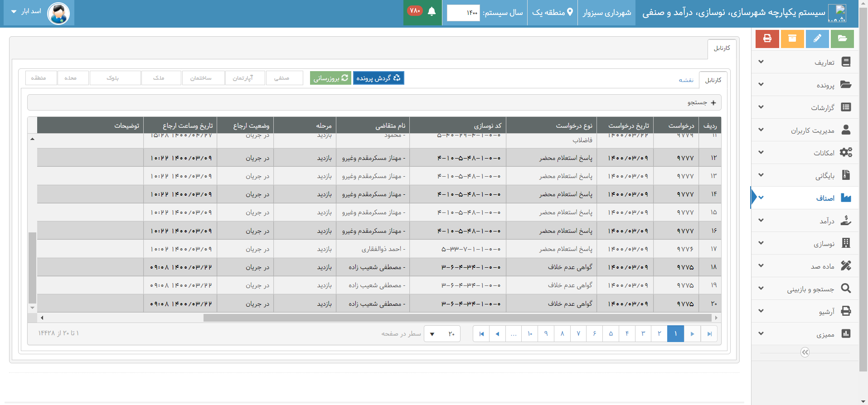868x405 pixels.
Task: Click the بلوک filter button
Action: (115, 78)
